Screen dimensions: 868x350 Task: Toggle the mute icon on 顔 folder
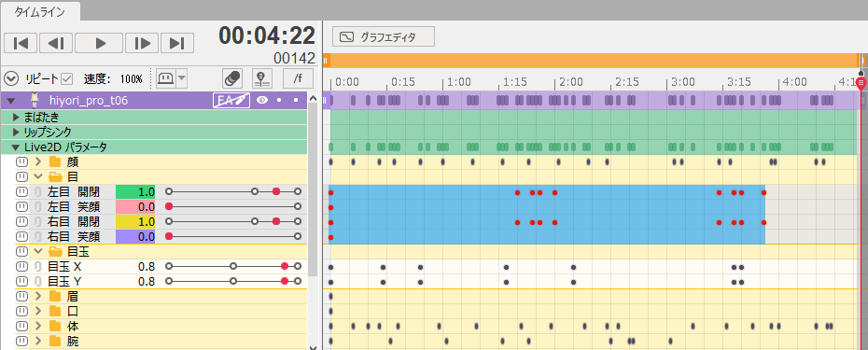(x=21, y=161)
